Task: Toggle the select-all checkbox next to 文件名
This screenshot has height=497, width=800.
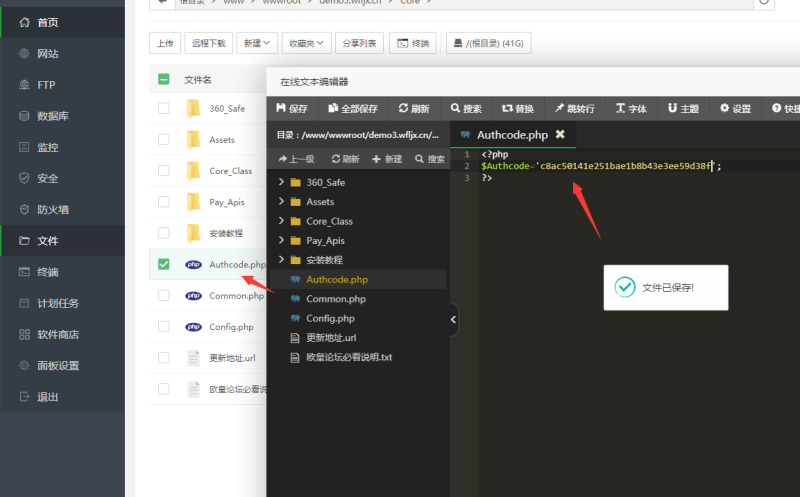Action: (x=163, y=79)
